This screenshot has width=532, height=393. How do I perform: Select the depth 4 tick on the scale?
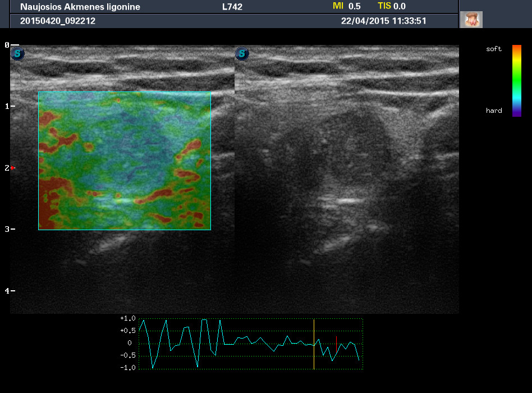coord(12,291)
